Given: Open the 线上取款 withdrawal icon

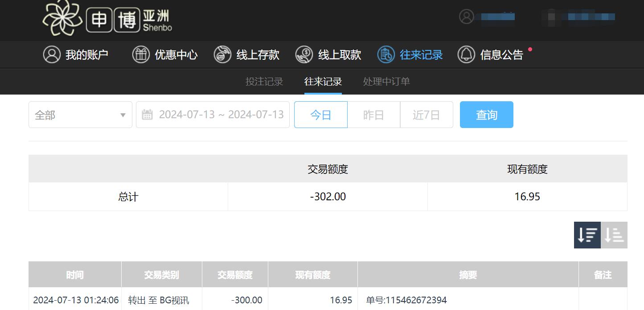Looking at the screenshot, I should pos(304,54).
